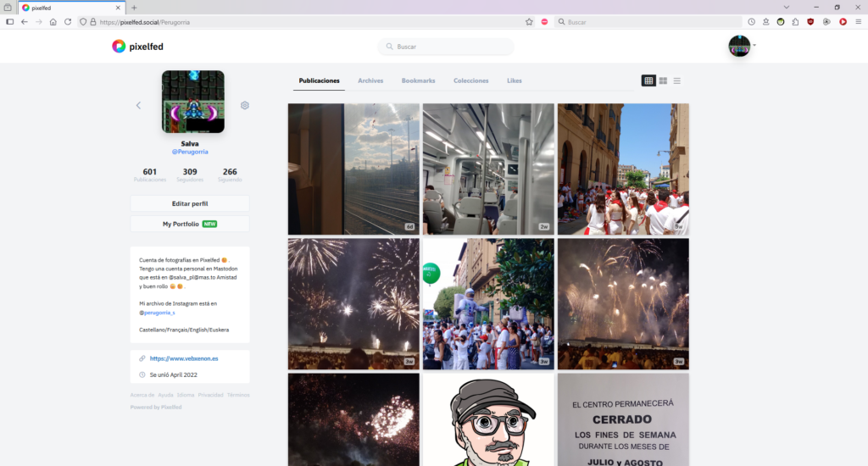Click the browser home icon
This screenshot has height=466, width=868.
tap(53, 22)
